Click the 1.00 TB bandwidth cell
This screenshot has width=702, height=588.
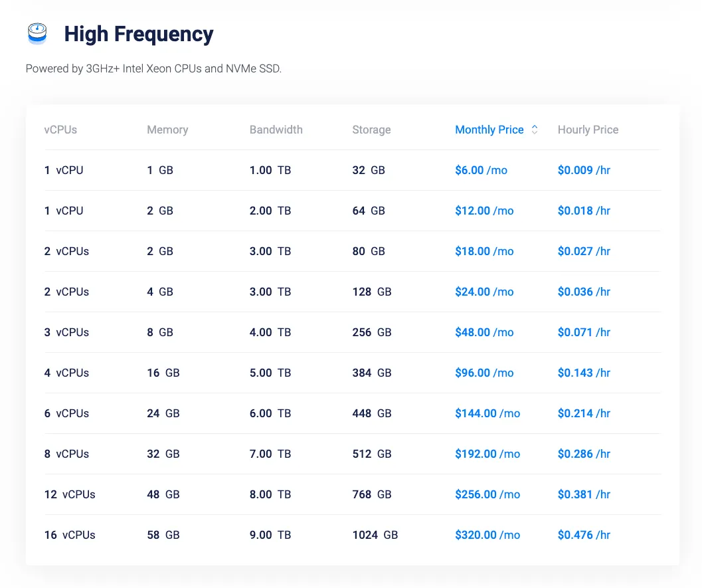[270, 170]
